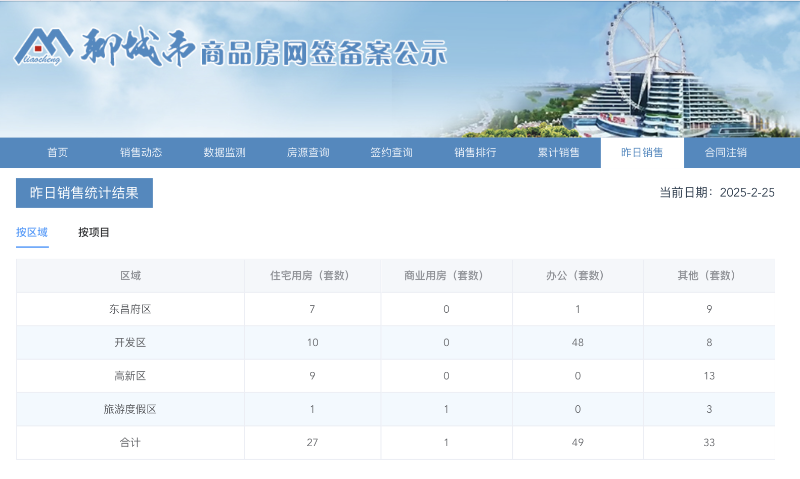Open the 首页 navigation item
Viewport: 800px width, 479px height.
58,153
